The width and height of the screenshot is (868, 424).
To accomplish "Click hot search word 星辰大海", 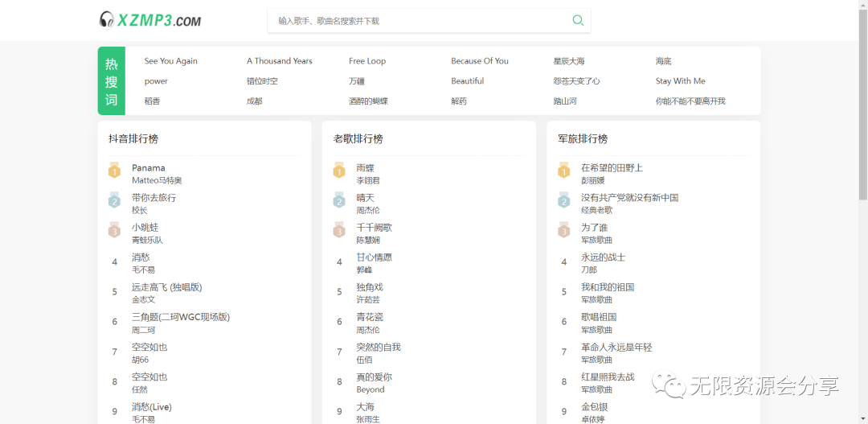I will [x=568, y=61].
